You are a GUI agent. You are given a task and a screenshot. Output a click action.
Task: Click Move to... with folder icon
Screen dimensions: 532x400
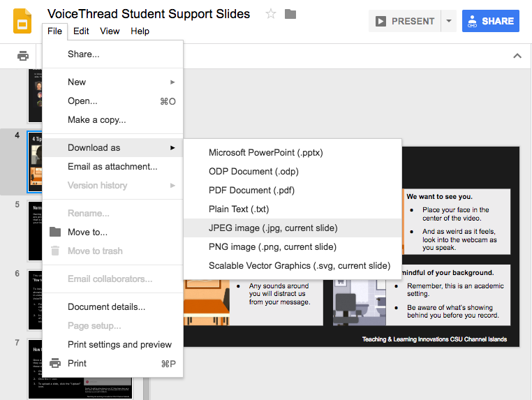[112, 232]
